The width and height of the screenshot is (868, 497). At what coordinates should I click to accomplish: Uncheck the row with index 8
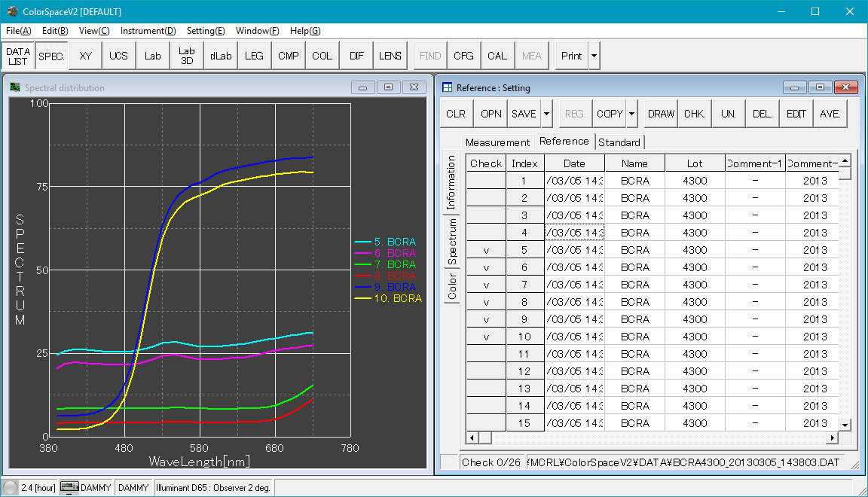(486, 302)
